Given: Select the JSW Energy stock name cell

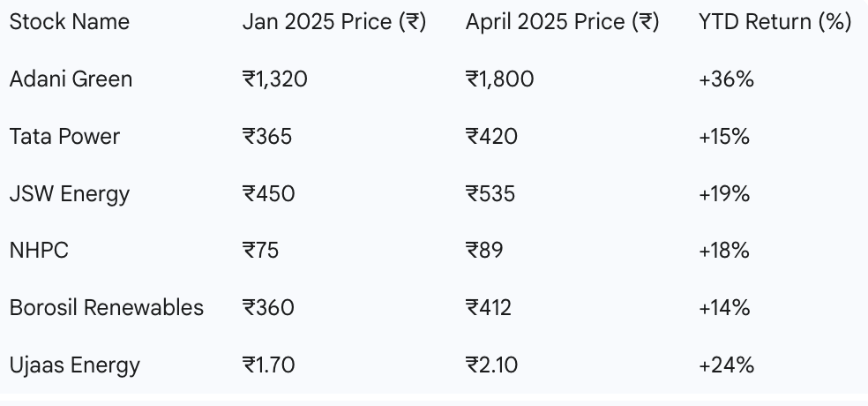Looking at the screenshot, I should [x=70, y=194].
